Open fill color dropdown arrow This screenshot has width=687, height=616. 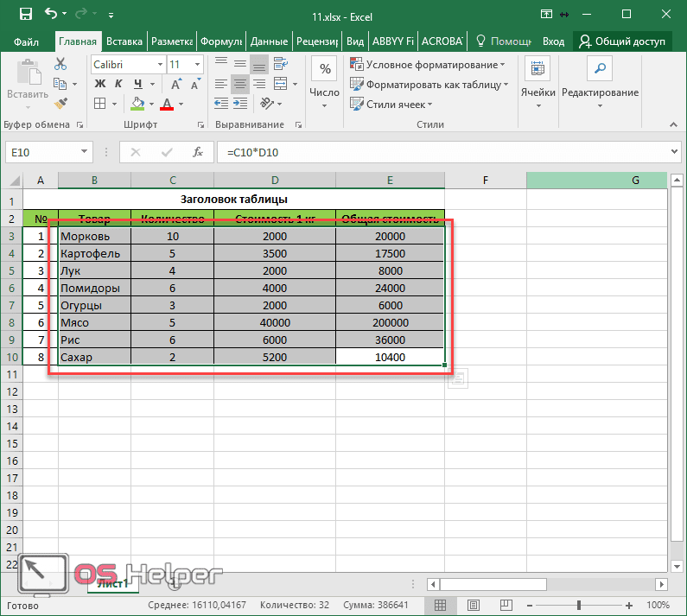pos(151,104)
